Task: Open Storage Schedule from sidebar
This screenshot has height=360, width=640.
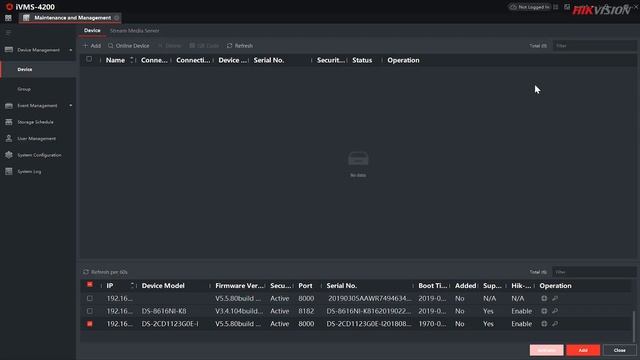Action: (36, 122)
